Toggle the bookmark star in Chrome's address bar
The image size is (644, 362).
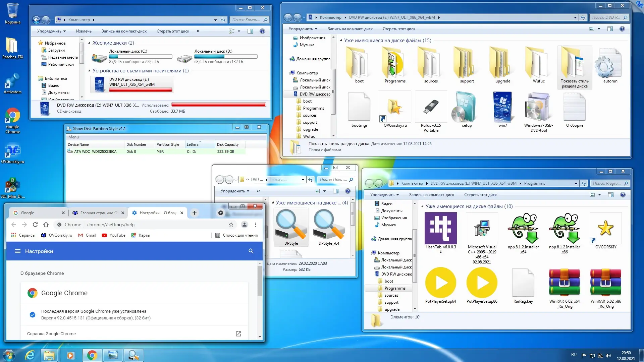click(230, 225)
